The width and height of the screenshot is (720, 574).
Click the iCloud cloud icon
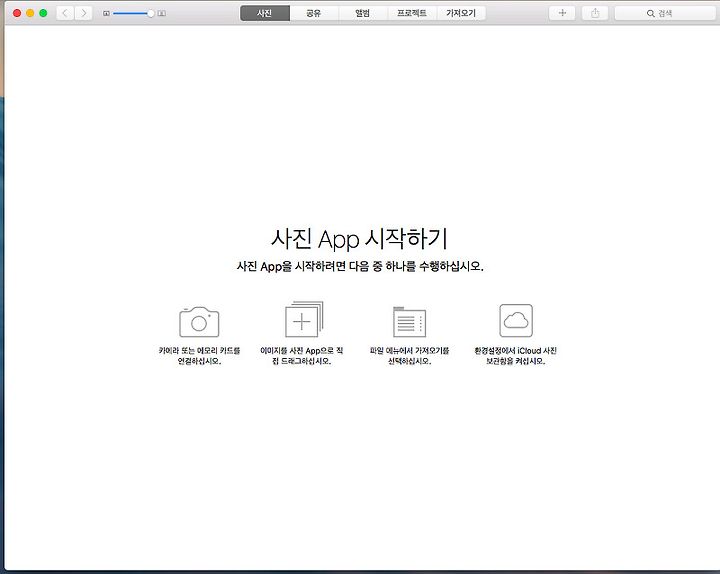pyautogui.click(x=516, y=320)
